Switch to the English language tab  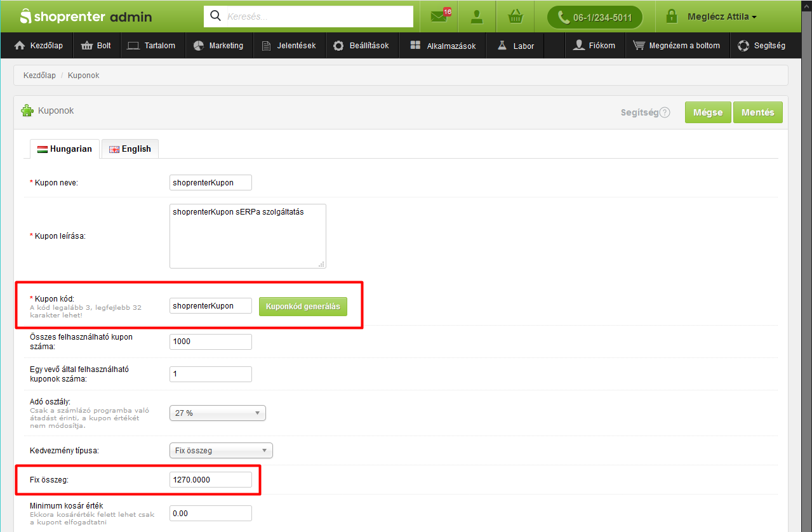pyautogui.click(x=130, y=149)
